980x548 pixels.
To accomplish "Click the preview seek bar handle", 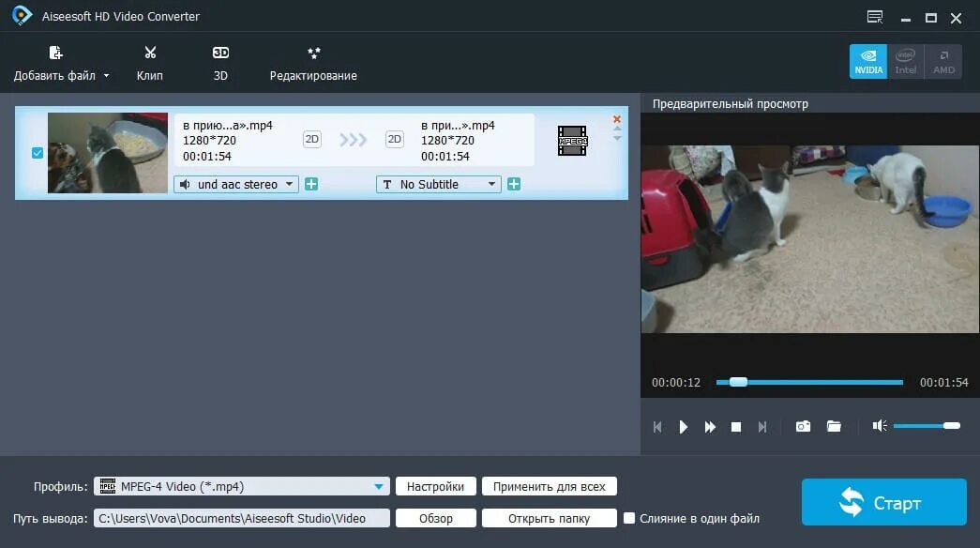I will pos(738,382).
